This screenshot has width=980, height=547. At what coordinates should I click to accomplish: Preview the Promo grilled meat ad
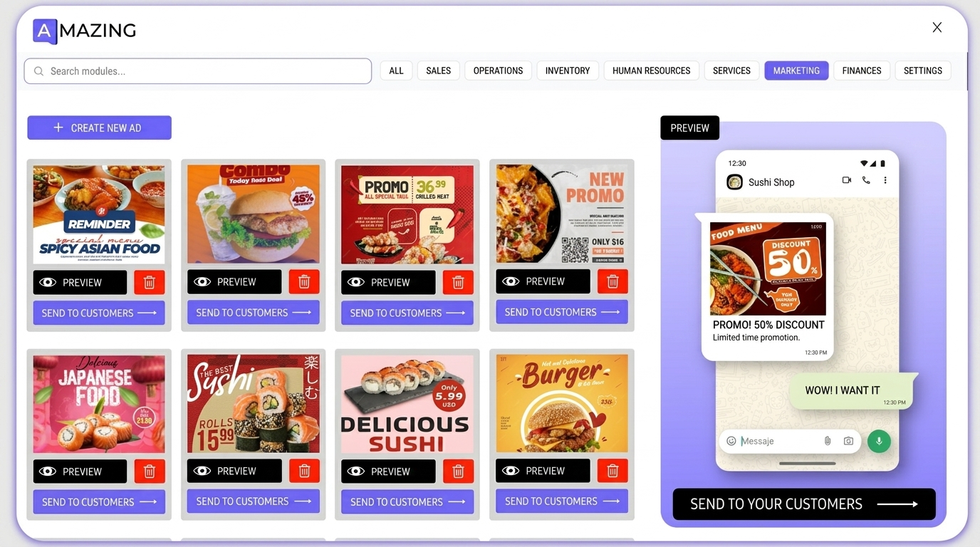[x=388, y=283]
